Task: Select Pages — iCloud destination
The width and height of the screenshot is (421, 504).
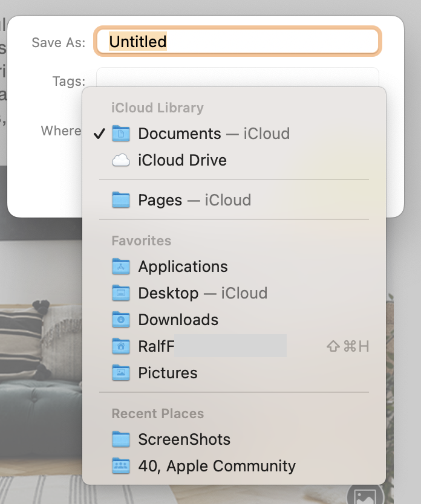Action: click(194, 200)
